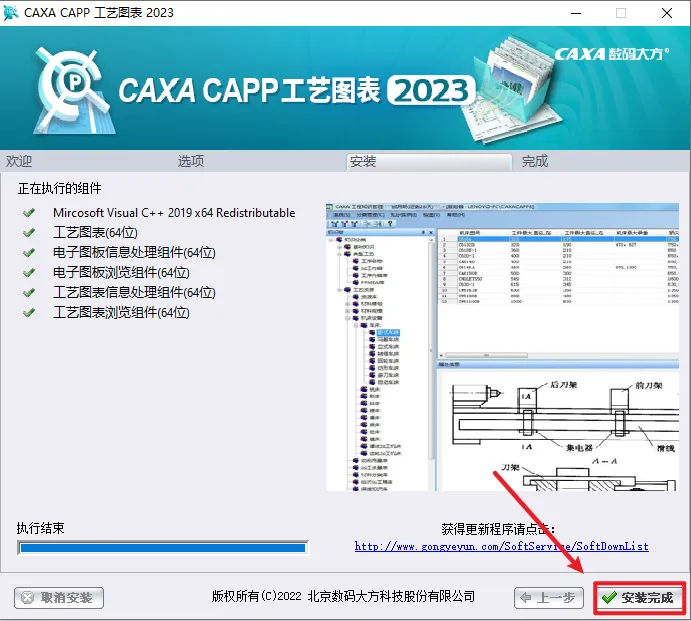Click the 执行结束 status label

41,528
